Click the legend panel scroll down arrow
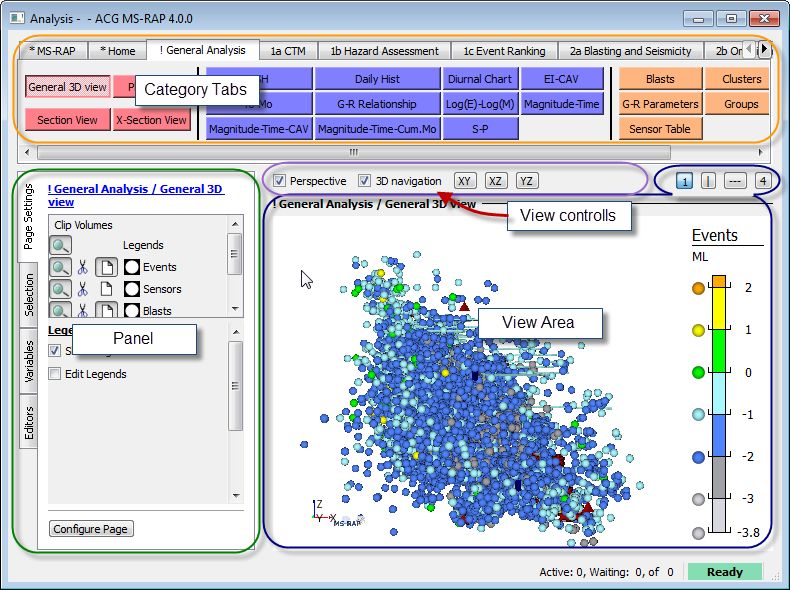 (235, 496)
